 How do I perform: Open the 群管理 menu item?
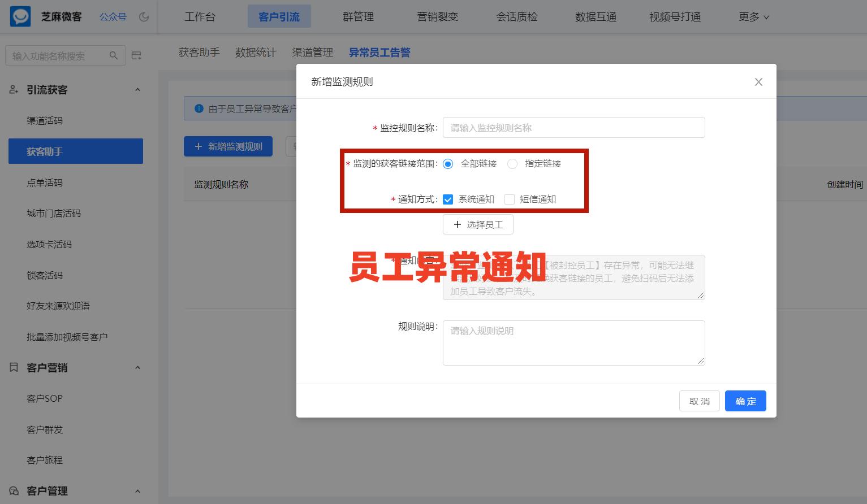click(358, 16)
